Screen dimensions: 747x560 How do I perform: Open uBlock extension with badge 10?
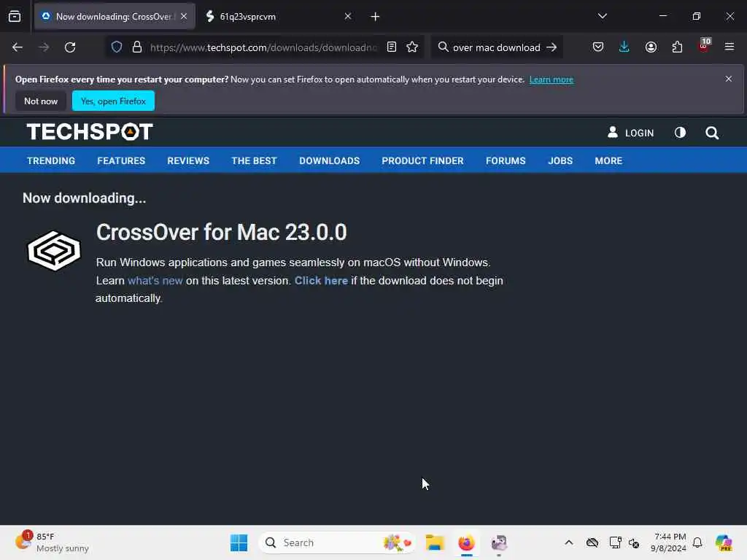(704, 46)
